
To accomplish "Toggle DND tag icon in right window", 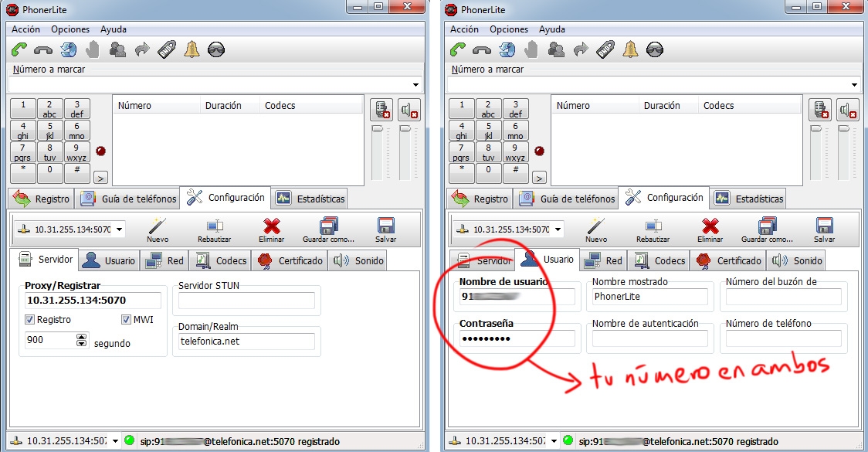I will tap(605, 50).
